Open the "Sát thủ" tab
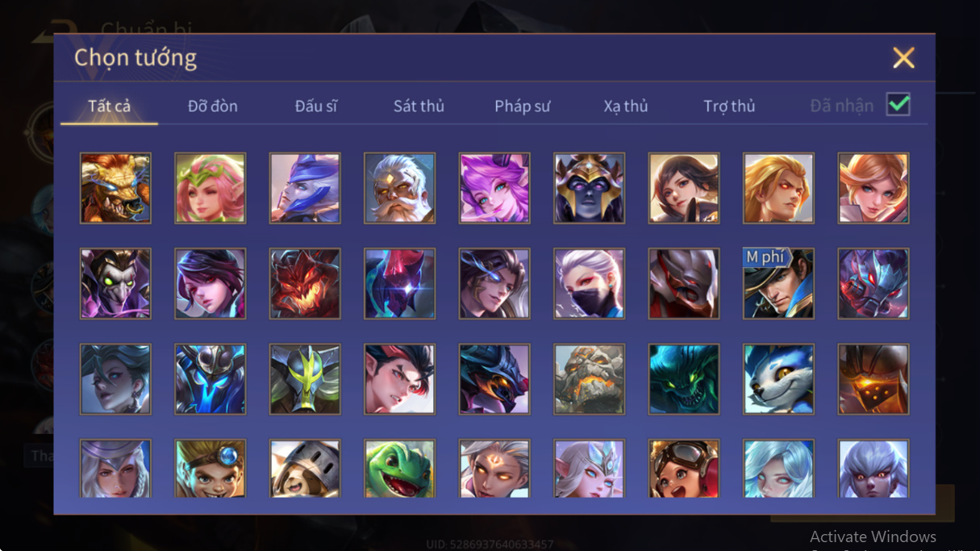Image resolution: width=980 pixels, height=551 pixels. coord(419,106)
